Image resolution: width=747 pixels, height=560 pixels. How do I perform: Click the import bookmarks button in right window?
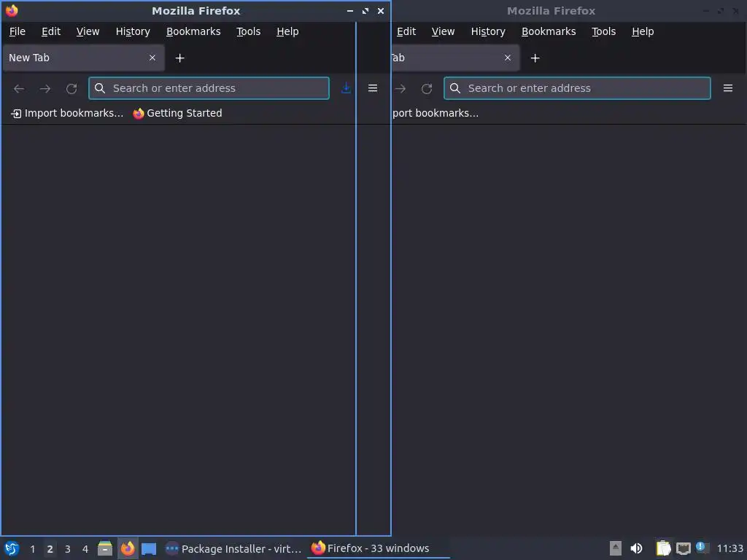click(x=436, y=113)
